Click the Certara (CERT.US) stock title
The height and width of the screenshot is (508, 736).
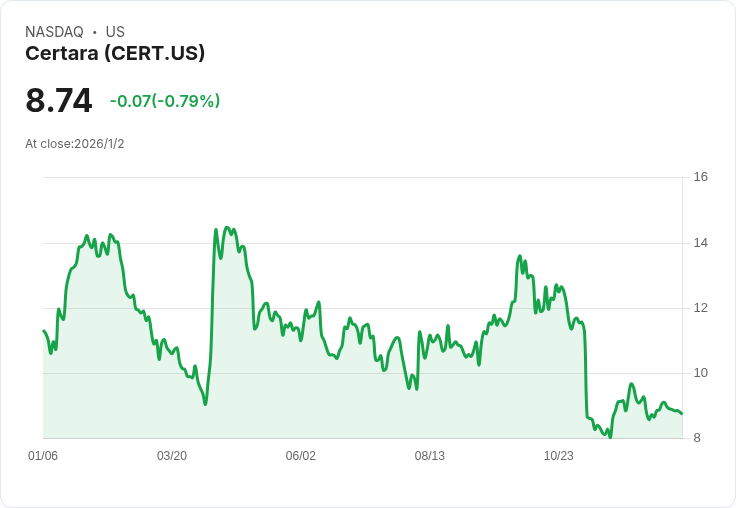coord(115,53)
